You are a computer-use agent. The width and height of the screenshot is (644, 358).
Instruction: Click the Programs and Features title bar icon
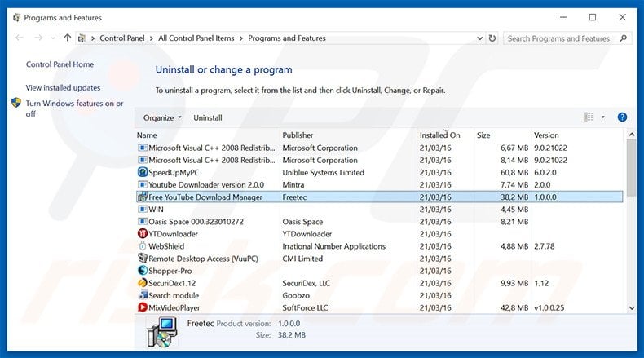point(16,18)
